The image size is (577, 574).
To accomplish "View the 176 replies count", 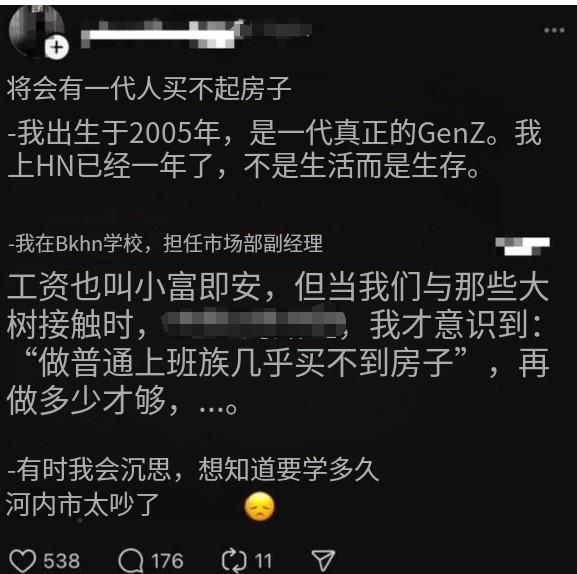I will pyautogui.click(x=167, y=561).
